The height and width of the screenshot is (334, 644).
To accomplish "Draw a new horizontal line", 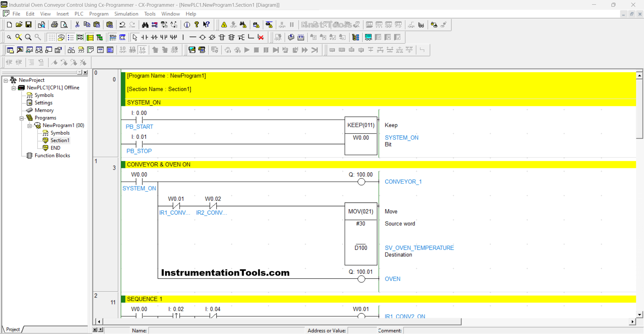I will tap(193, 37).
